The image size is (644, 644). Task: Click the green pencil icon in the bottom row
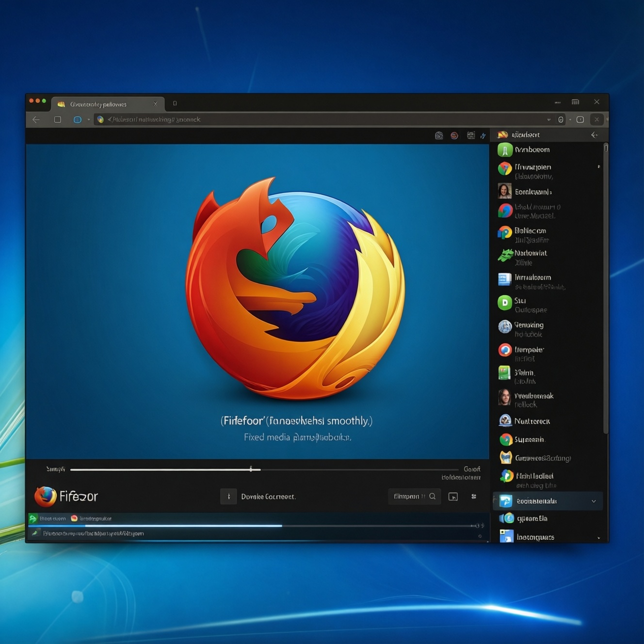pyautogui.click(x=35, y=533)
